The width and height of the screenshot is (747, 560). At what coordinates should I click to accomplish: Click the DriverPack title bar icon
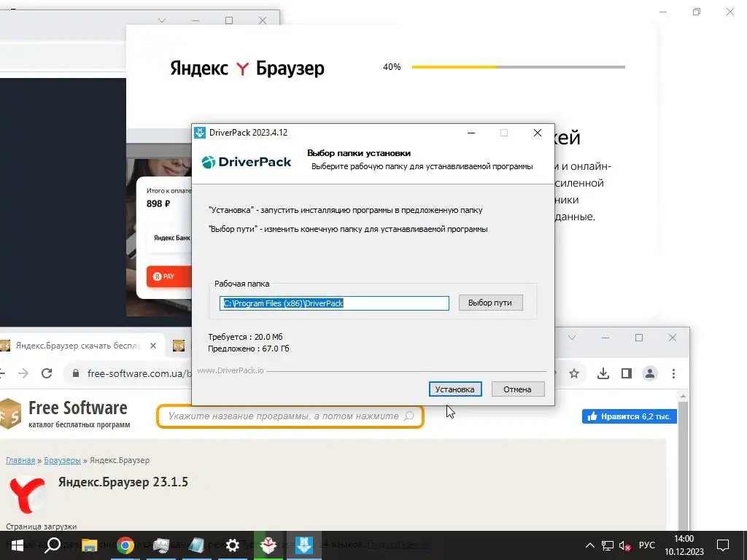coord(200,133)
